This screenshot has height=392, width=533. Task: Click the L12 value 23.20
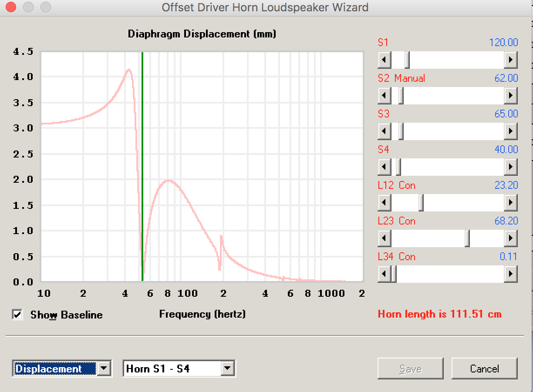tap(506, 185)
